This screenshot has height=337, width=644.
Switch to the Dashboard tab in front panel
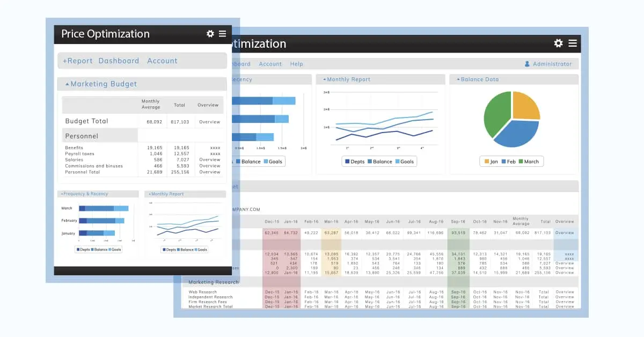click(x=119, y=61)
